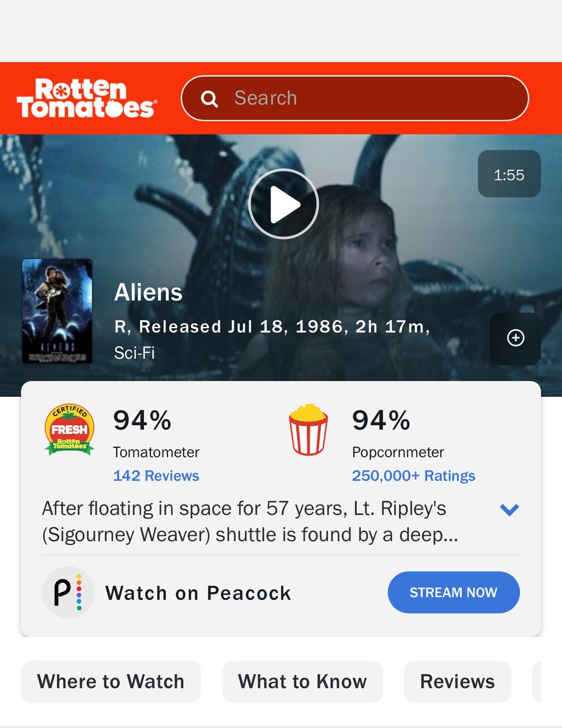
Task: Click the popcorn bucket icon
Action: [309, 430]
